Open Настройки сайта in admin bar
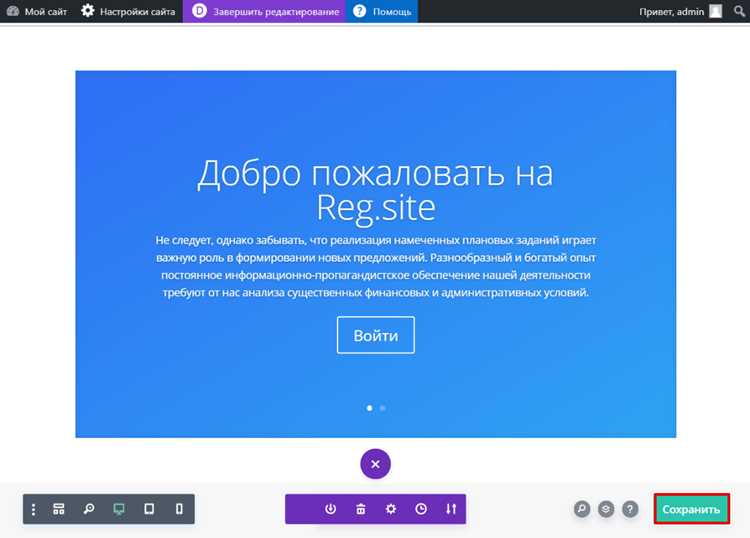The height and width of the screenshot is (538, 750). point(128,11)
